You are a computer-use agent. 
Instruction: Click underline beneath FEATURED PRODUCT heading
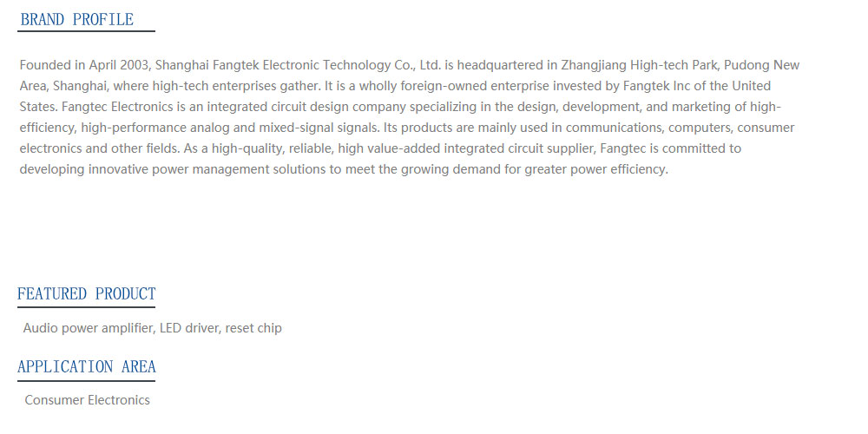pos(86,306)
